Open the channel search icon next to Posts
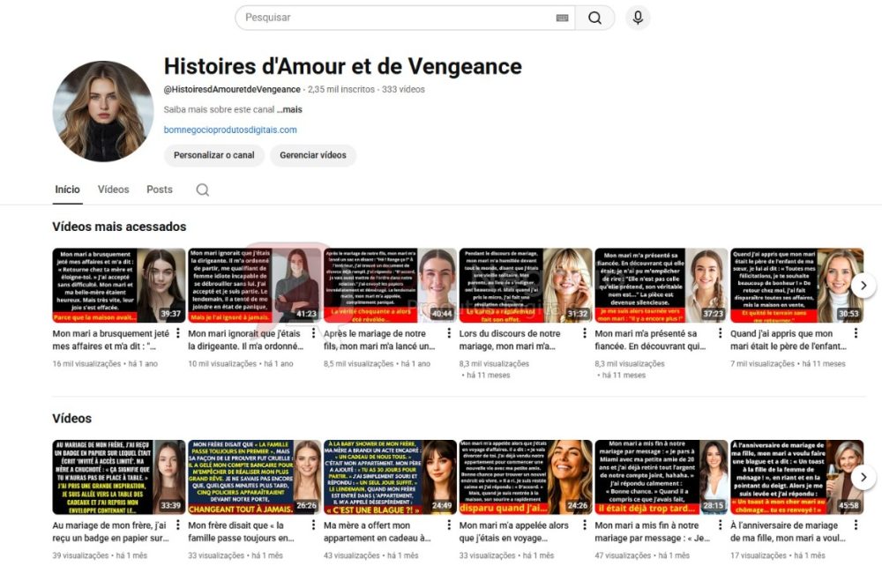 [203, 189]
